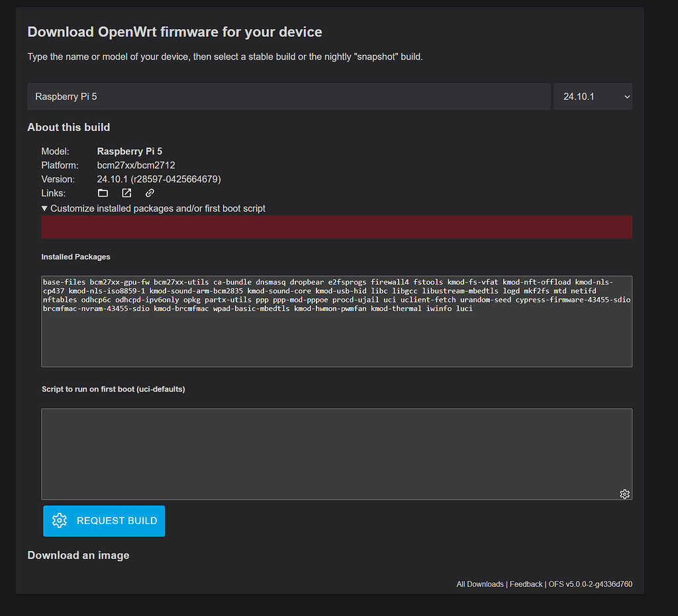Click the resize corner of the packages box
This screenshot has height=616, width=678.
click(630, 364)
